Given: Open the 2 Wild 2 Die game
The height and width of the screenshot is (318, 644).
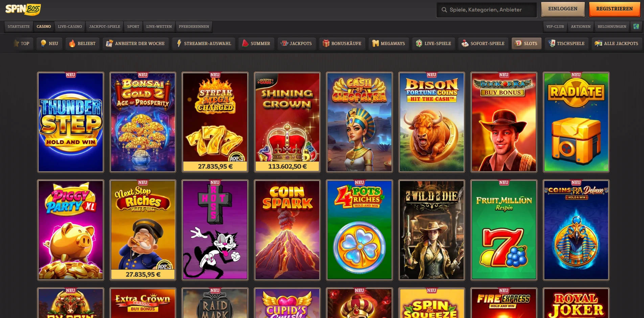Looking at the screenshot, I should point(432,230).
